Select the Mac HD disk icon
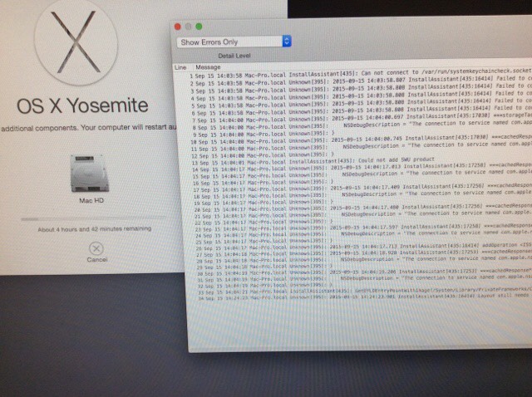This screenshot has width=532, height=397. pos(90,174)
